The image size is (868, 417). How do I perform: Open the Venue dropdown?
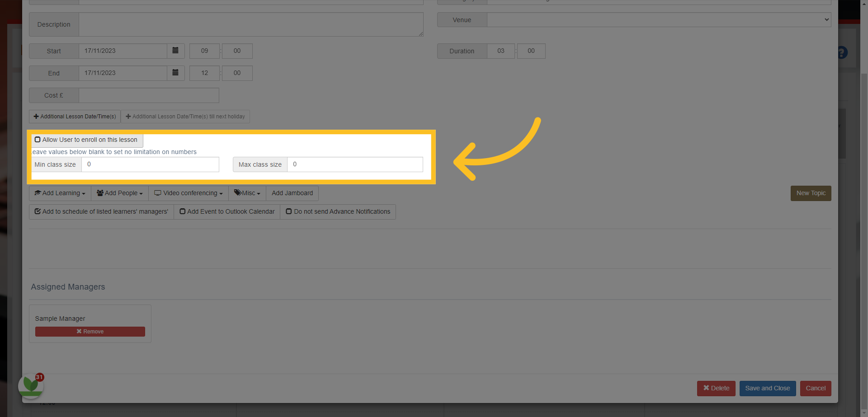(x=659, y=19)
